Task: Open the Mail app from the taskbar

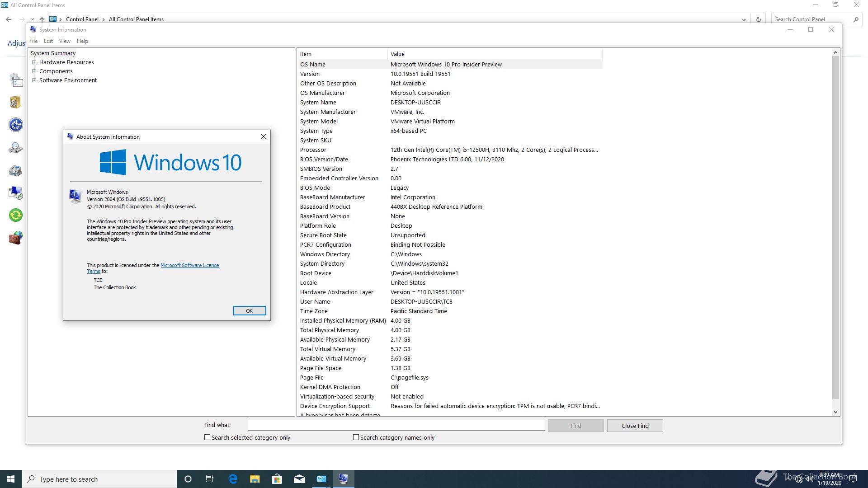Action: click(299, 479)
